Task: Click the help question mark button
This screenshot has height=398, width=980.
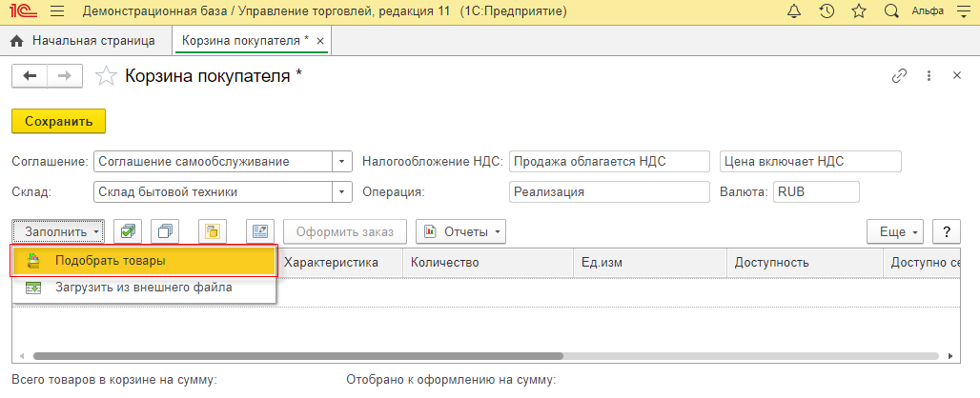Action: click(x=945, y=231)
